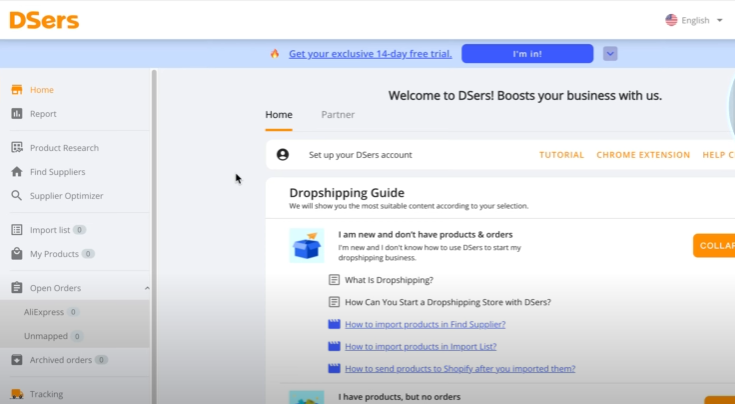
Task: Click the account avatar icon beside Set up
Action: click(283, 155)
